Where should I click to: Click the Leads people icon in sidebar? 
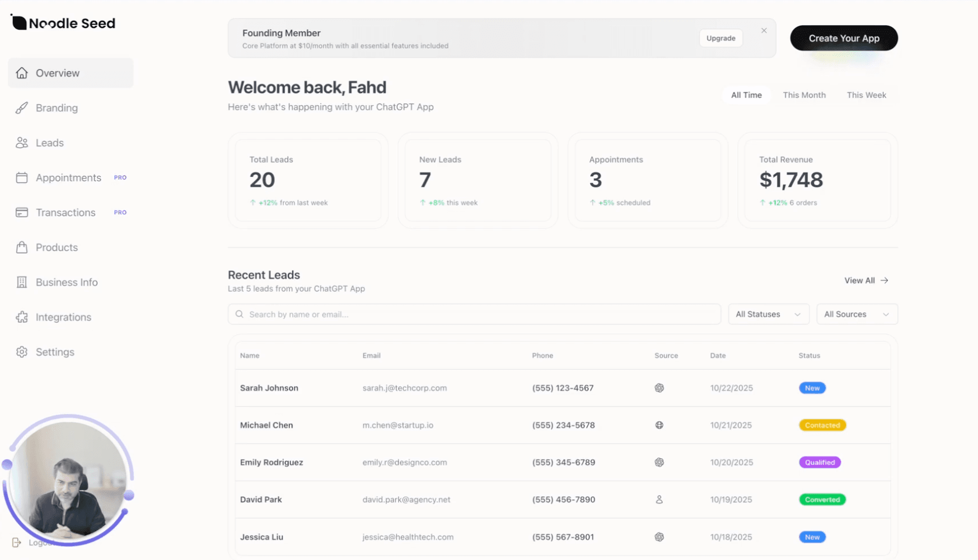point(22,143)
